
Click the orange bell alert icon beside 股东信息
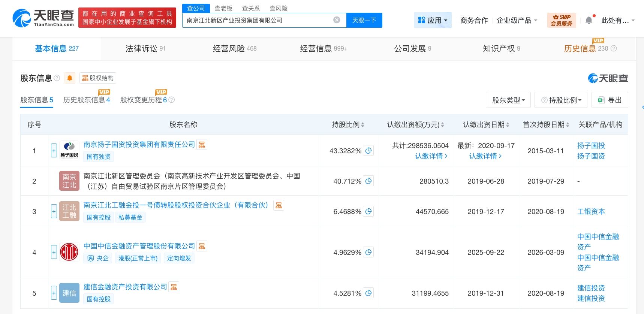[70, 78]
